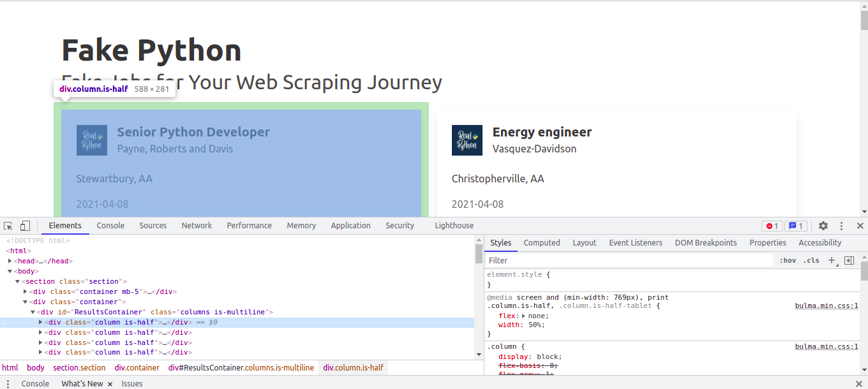Select div.container in the breadcrumb bar
This screenshot has width=868, height=389.
tap(137, 368)
